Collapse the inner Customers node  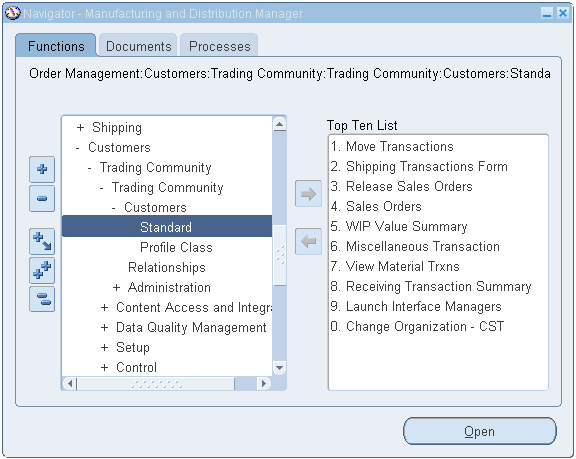point(114,208)
